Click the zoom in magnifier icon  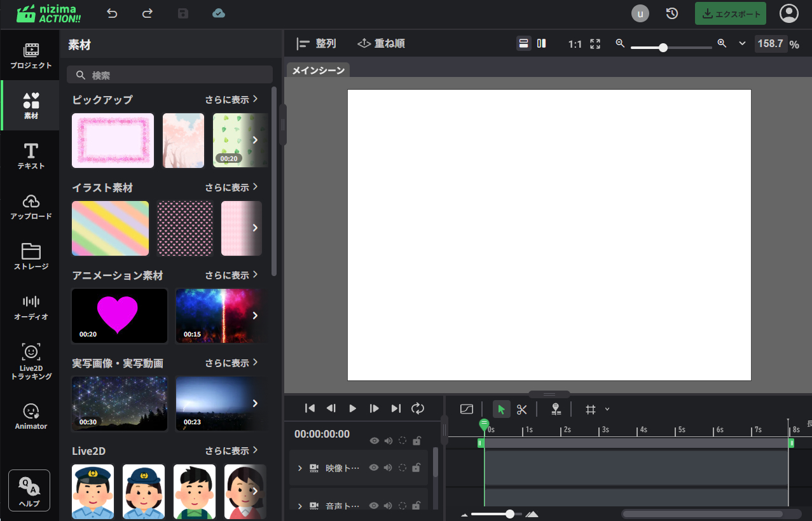click(722, 43)
